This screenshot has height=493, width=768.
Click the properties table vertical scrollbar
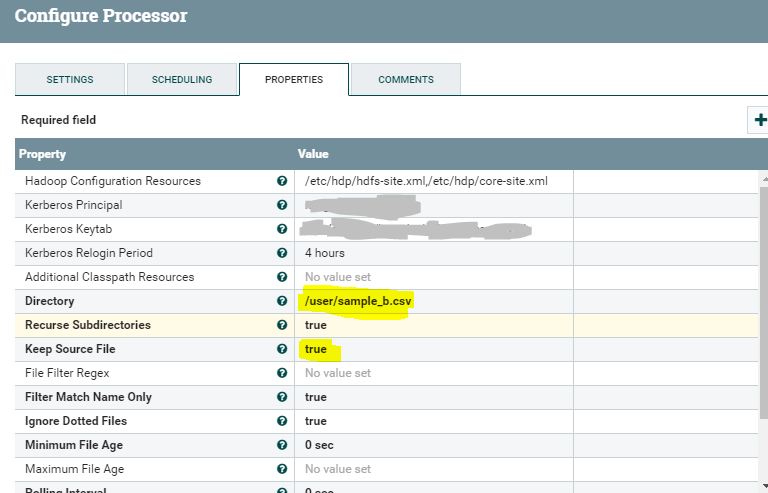763,330
